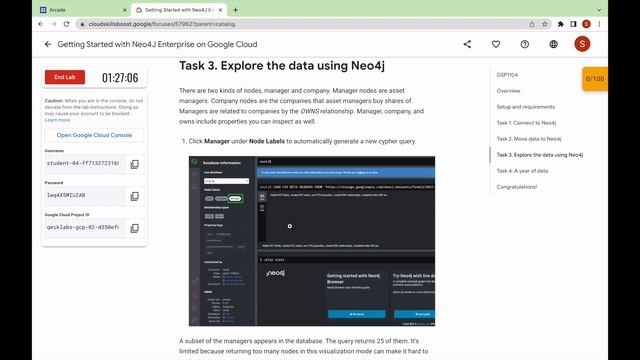This screenshot has width=640, height=360.
Task: Click the Google Cloud Project ID field
Action: (84, 227)
